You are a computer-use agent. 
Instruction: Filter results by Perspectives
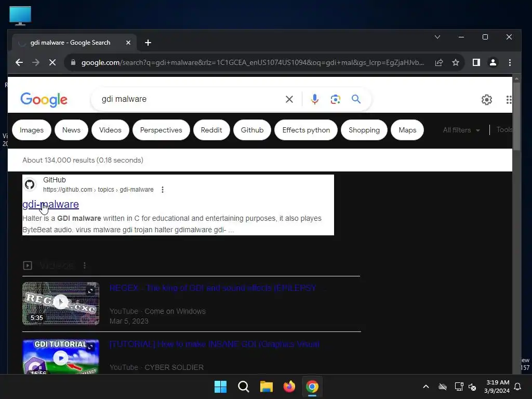pyautogui.click(x=161, y=130)
